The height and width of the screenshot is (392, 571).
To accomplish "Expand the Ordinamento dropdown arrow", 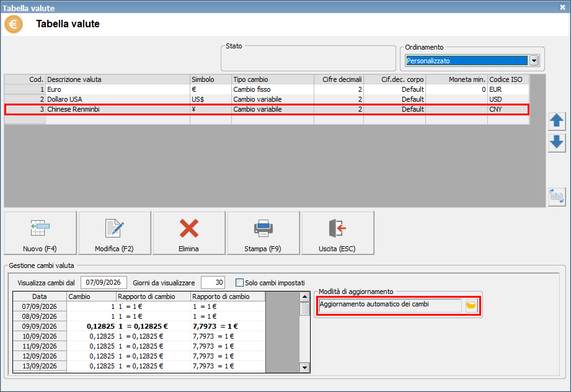I will 534,61.
